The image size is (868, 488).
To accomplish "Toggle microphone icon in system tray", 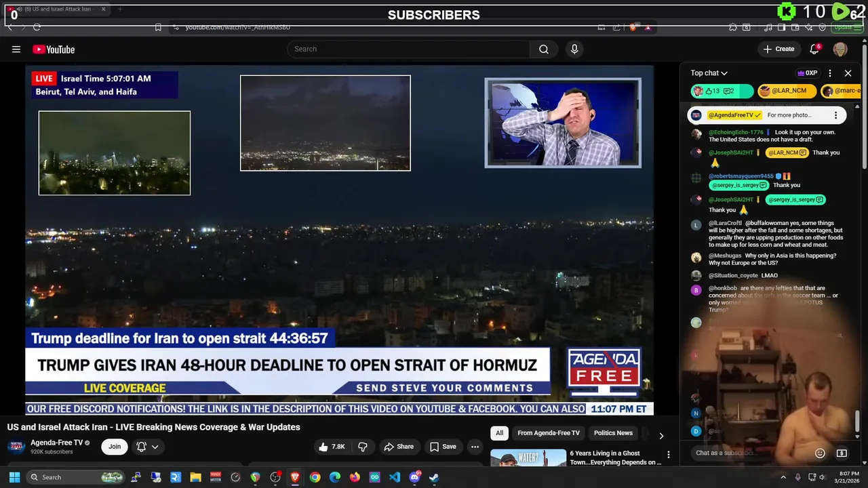I will tap(797, 477).
